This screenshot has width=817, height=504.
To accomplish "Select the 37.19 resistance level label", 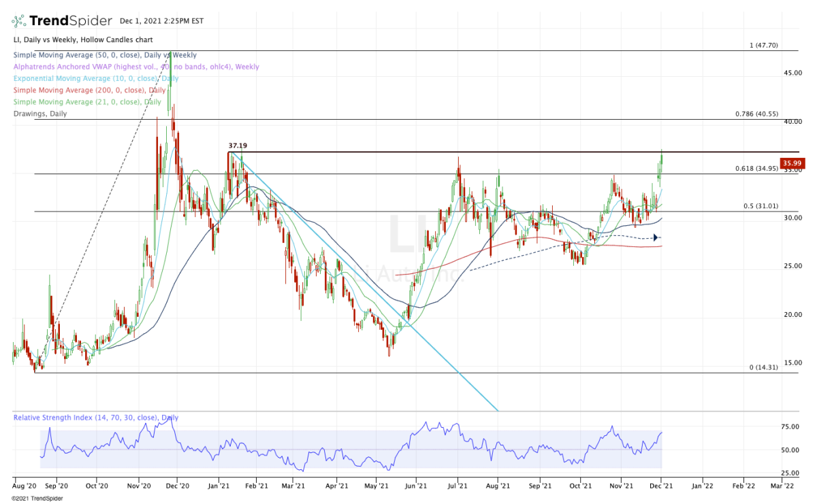I will [237, 146].
